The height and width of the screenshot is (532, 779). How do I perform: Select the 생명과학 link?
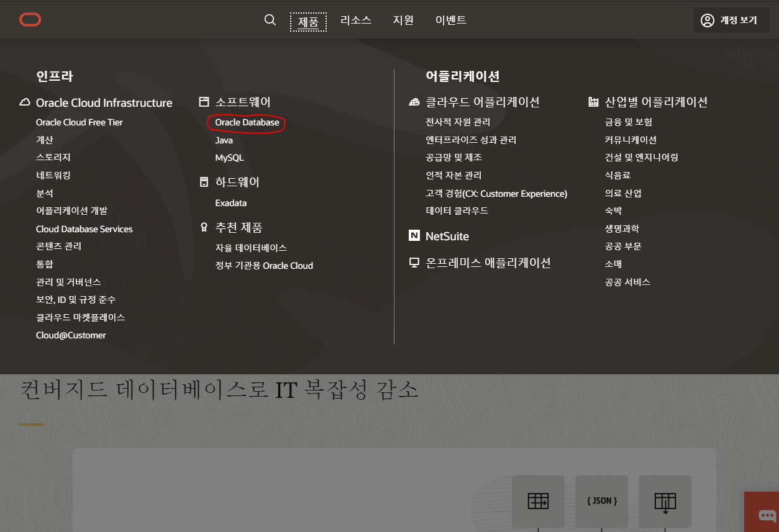click(622, 228)
